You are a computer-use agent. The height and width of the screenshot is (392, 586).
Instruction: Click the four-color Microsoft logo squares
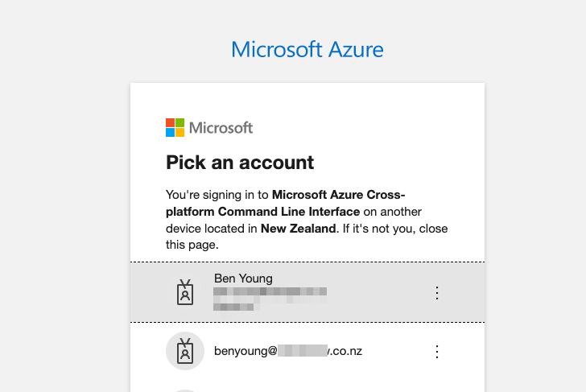pyautogui.click(x=175, y=128)
